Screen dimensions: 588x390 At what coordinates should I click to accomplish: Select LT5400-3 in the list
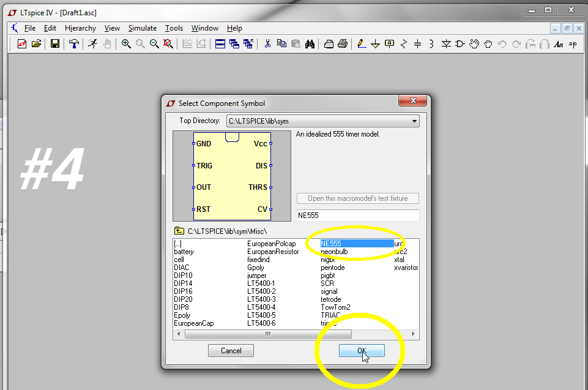pyautogui.click(x=261, y=299)
